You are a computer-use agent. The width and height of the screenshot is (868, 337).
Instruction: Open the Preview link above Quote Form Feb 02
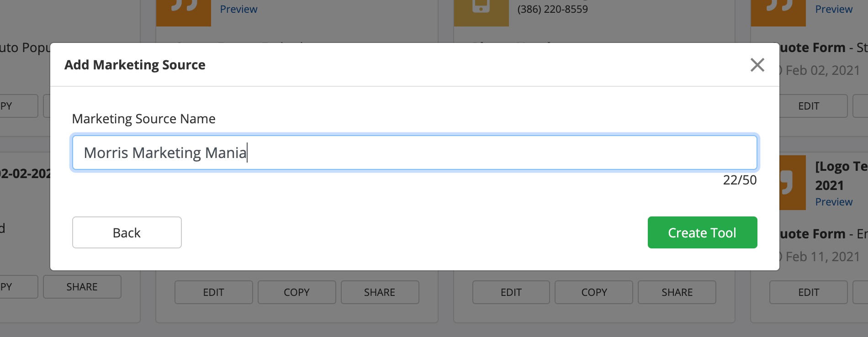834,9
